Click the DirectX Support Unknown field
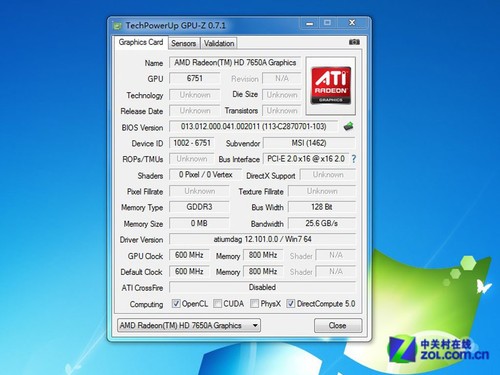The width and height of the screenshot is (500, 375). (x=328, y=175)
